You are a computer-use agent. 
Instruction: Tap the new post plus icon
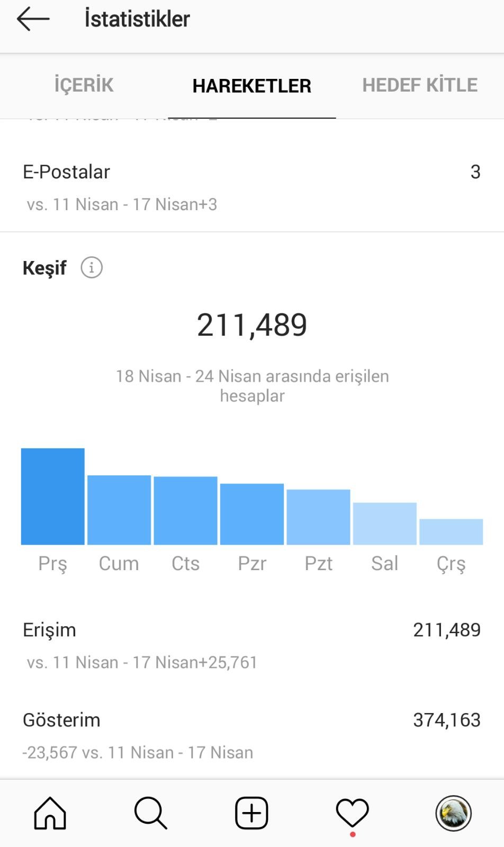click(251, 813)
